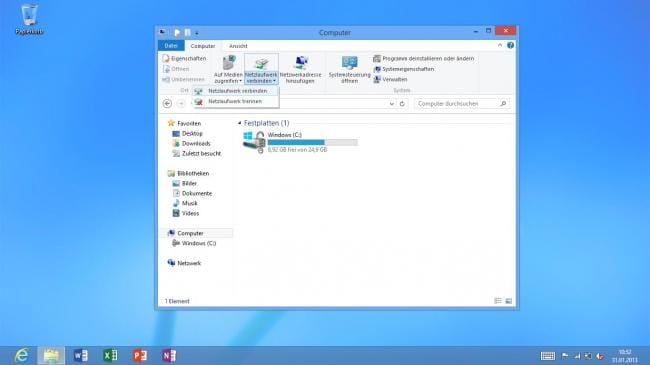This screenshot has width=650, height=365.
Task: Click the search magnifier icon
Action: pyautogui.click(x=503, y=104)
